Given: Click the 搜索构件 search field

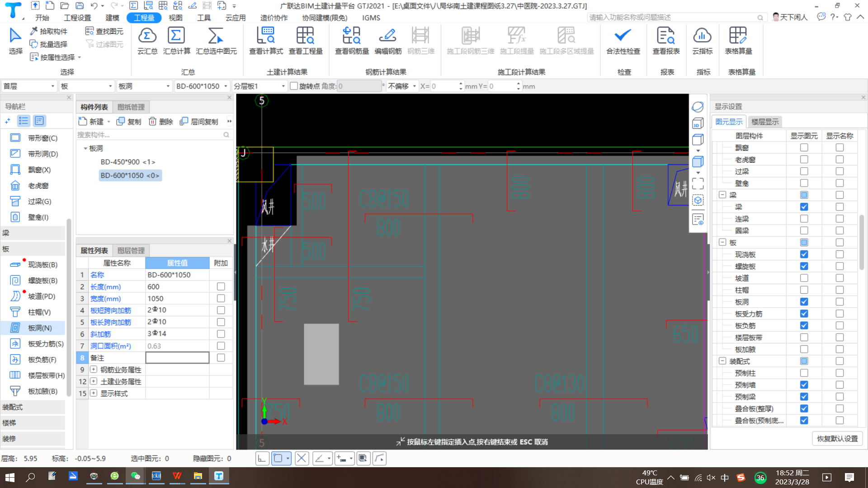Looking at the screenshot, I should [153, 135].
